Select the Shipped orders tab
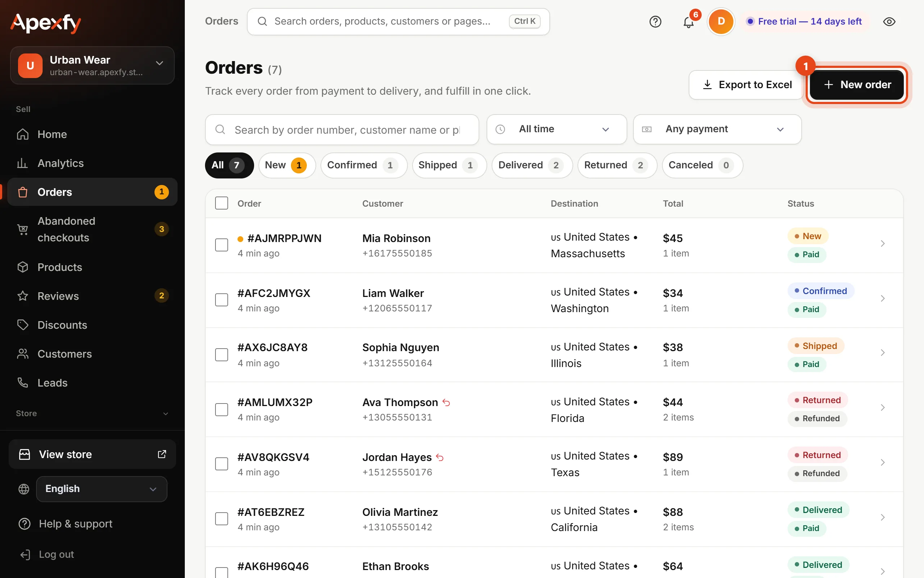Image resolution: width=924 pixels, height=578 pixels. [449, 165]
